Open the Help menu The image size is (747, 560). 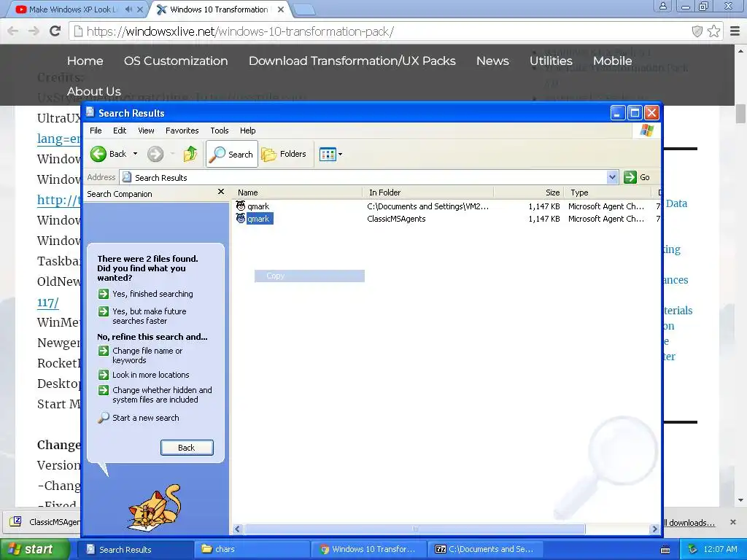pyautogui.click(x=247, y=131)
